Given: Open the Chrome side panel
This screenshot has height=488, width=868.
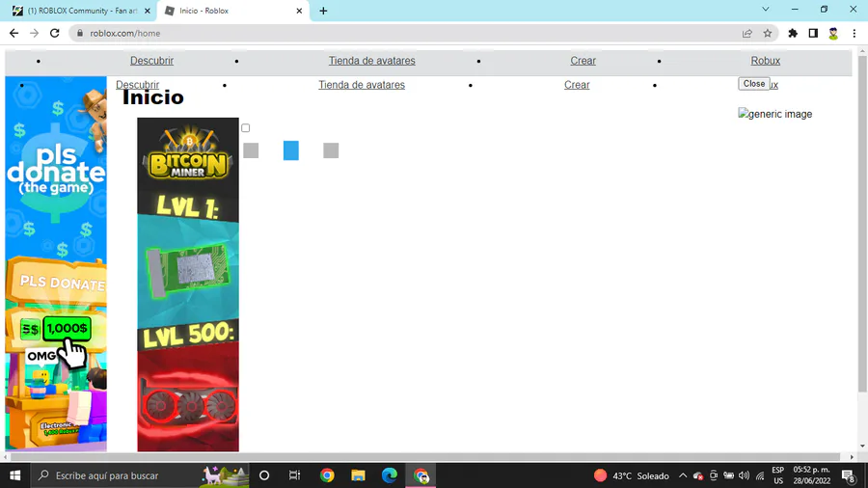Looking at the screenshot, I should point(813,33).
